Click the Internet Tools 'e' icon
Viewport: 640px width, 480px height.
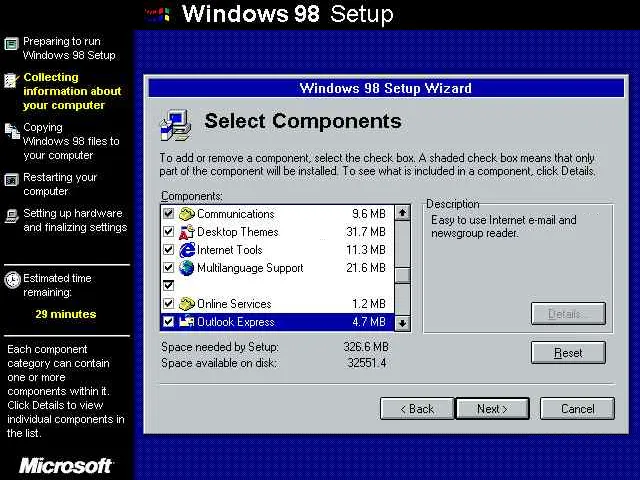pos(187,250)
